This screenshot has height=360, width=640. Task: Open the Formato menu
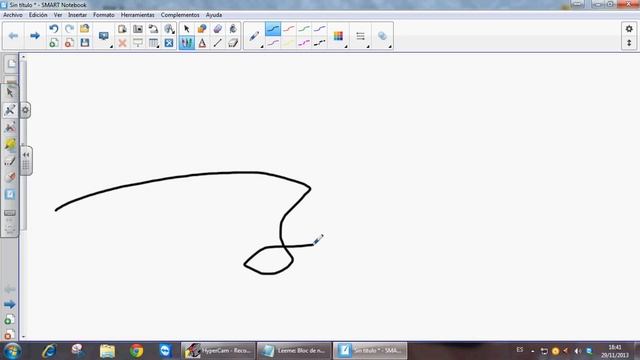coord(104,15)
